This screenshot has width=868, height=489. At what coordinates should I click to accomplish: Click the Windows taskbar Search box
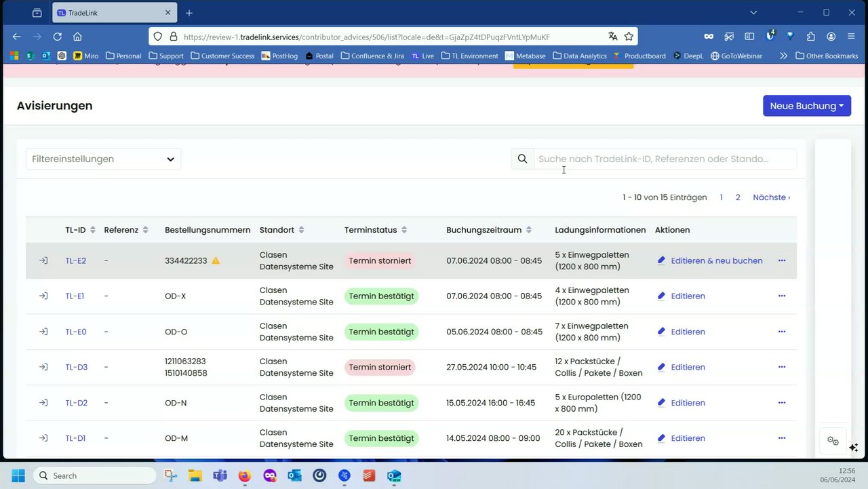pyautogui.click(x=94, y=475)
